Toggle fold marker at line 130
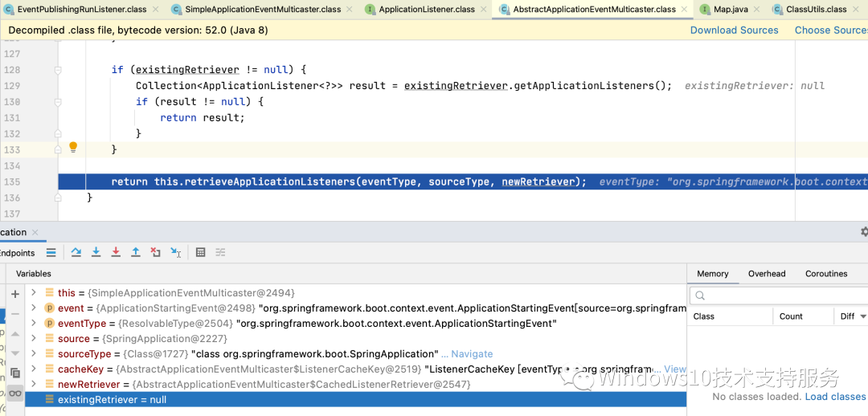The image size is (868, 416). (58, 102)
